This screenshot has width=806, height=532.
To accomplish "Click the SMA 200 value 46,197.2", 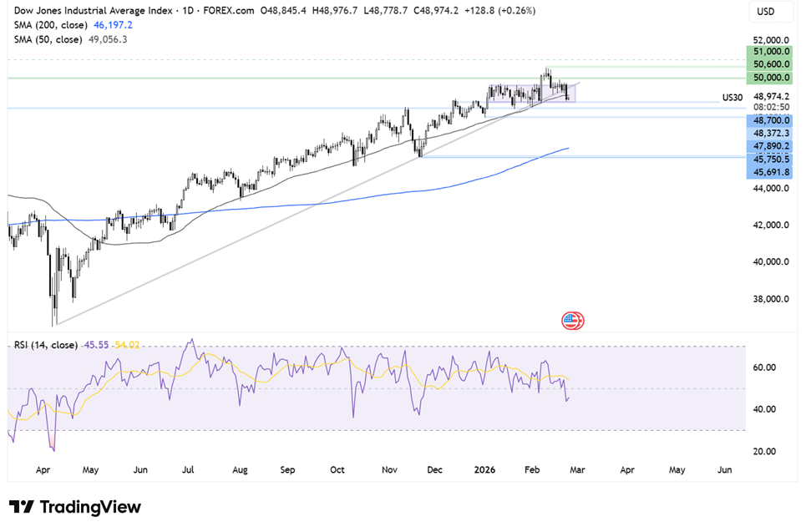I will 113,25.
